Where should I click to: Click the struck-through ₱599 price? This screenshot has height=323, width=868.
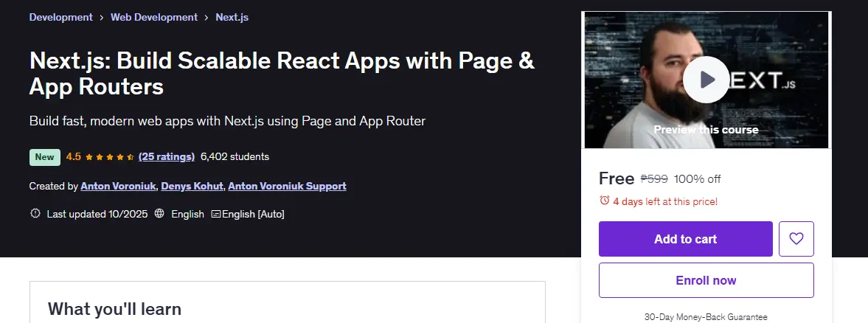point(654,178)
